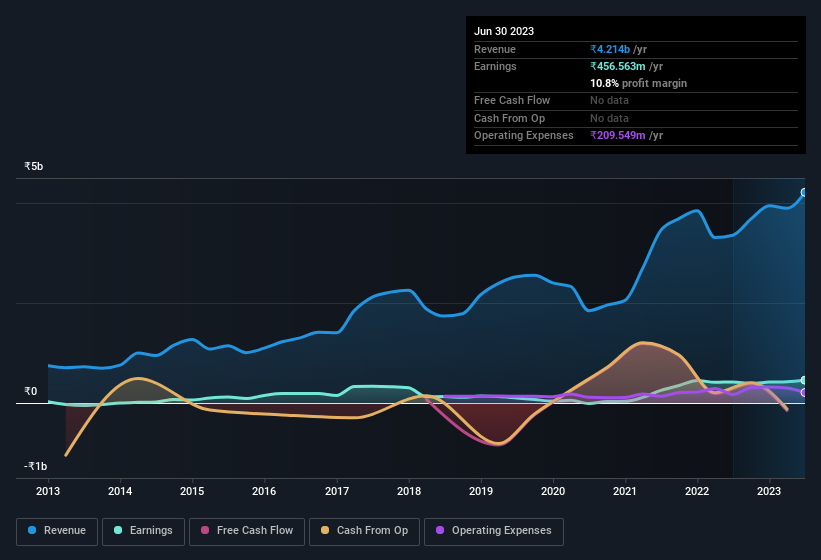Click the 2019 x-axis label
Screen dimensions: 821x560
pos(481,491)
